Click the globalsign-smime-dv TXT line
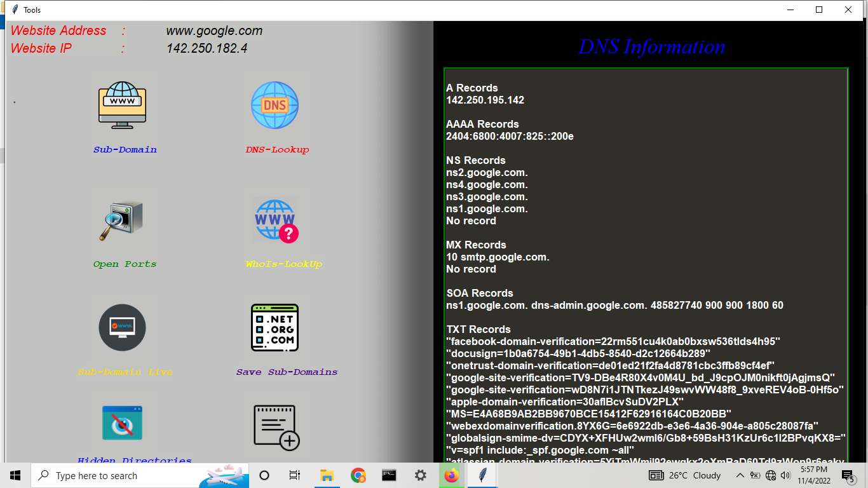 point(646,438)
